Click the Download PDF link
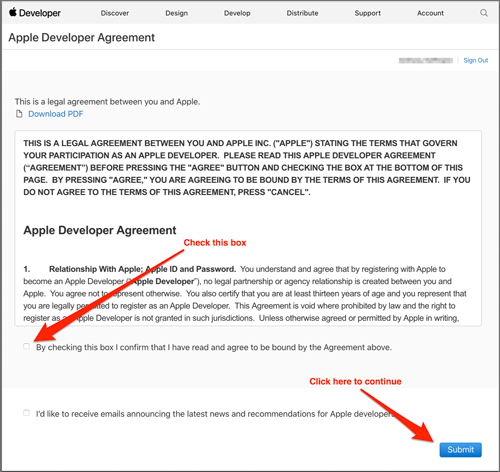500x472 pixels. tap(56, 114)
